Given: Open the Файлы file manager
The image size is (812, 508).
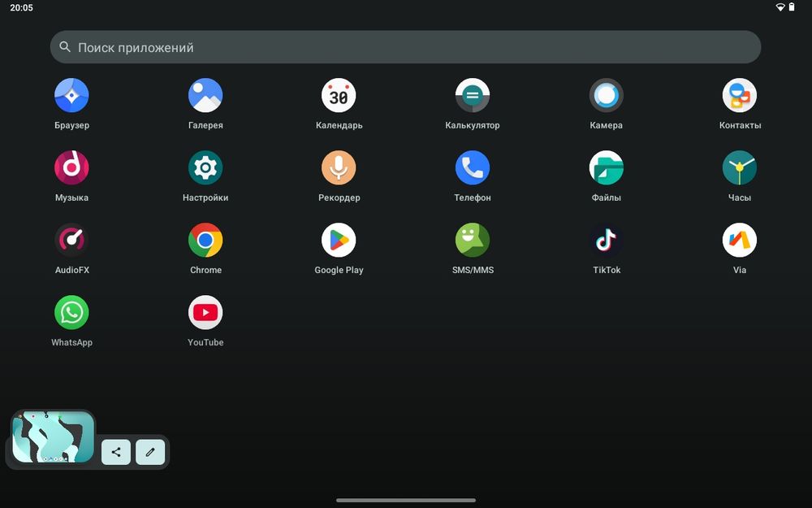Looking at the screenshot, I should coord(606,167).
